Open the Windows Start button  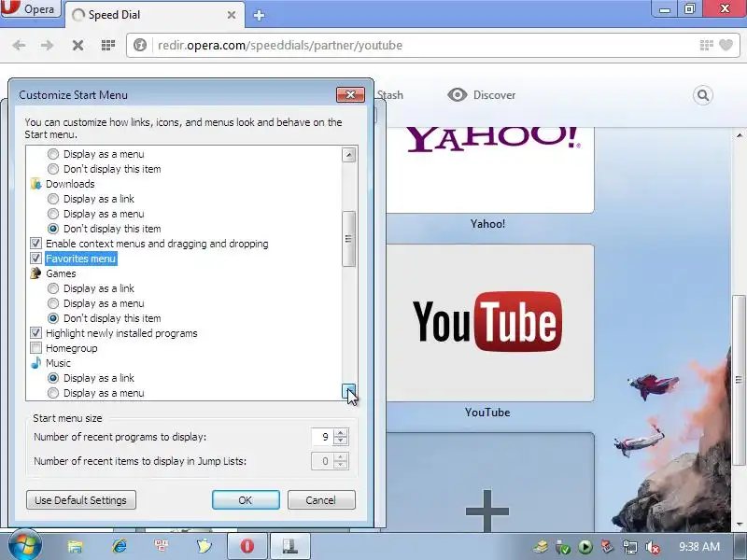[x=25, y=546]
